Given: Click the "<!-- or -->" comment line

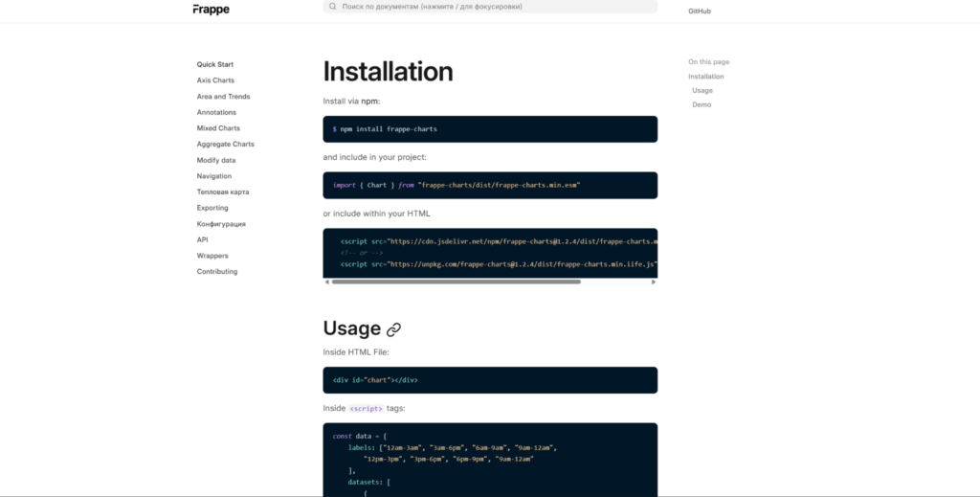Looking at the screenshot, I should pyautogui.click(x=361, y=253).
